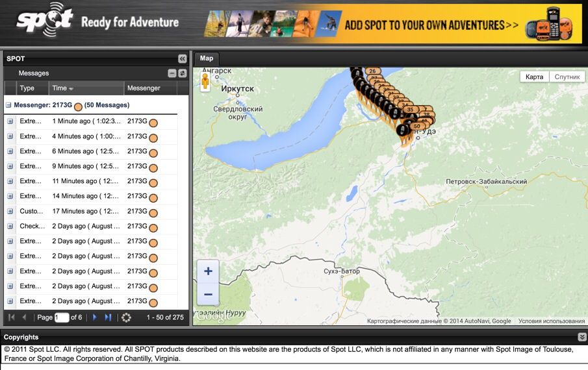Collapse the Messenger 2173G group

pyautogui.click(x=8, y=105)
